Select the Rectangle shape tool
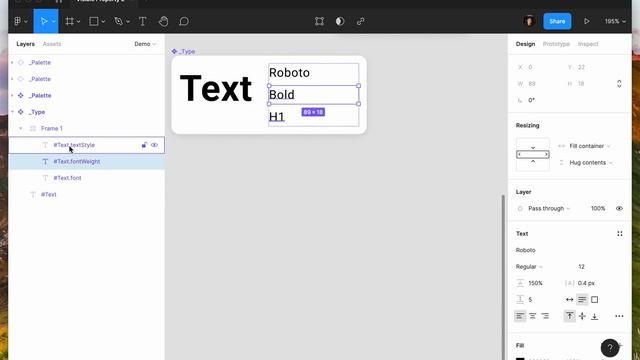Screen dimensions: 640x360 coord(94,21)
